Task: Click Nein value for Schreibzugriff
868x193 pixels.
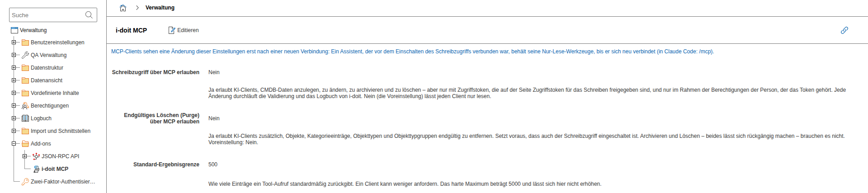Action: (x=214, y=72)
